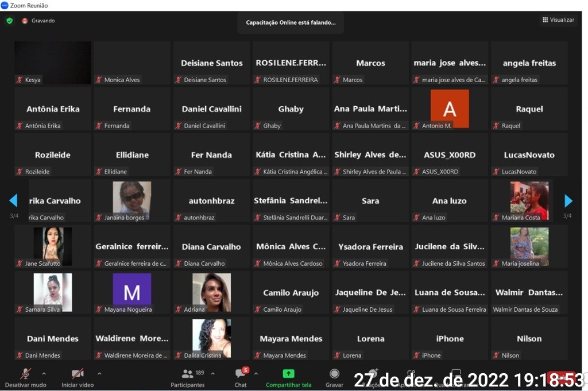Viewport: 588px width, 391px height.
Task: Click the green Compartilhar tela icon
Action: (x=288, y=374)
